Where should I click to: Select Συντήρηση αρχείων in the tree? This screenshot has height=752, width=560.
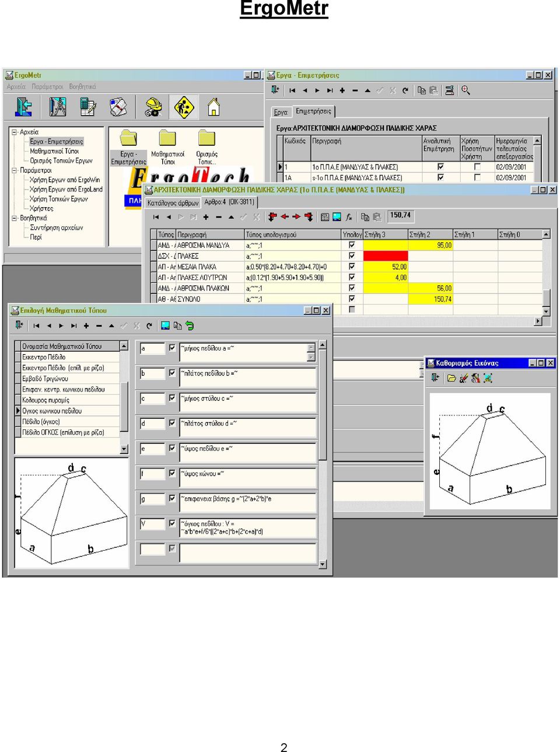click(57, 228)
